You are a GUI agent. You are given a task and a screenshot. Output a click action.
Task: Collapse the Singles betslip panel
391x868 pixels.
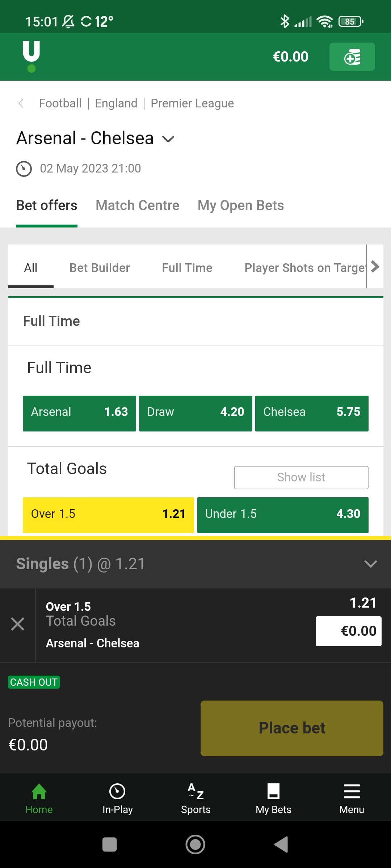click(x=370, y=564)
